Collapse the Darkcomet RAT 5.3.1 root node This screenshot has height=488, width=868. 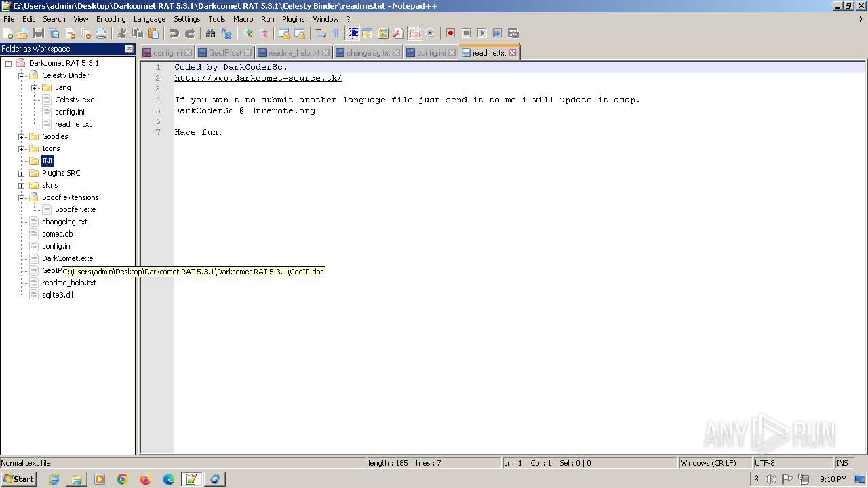tap(8, 63)
